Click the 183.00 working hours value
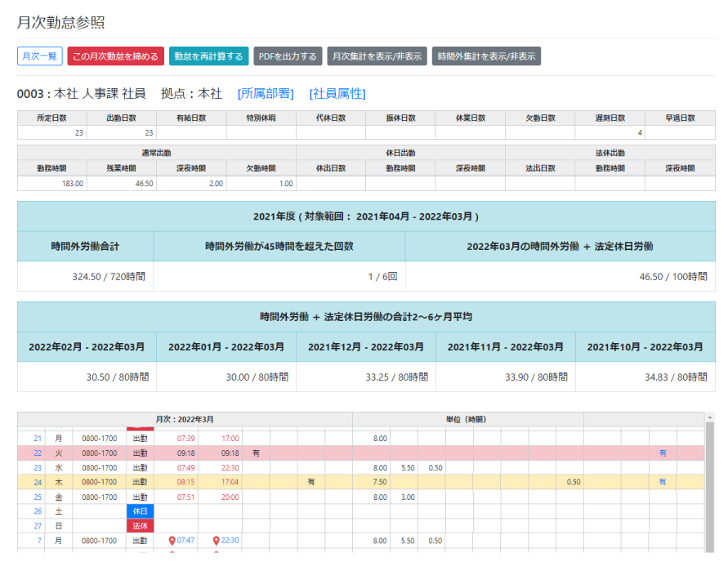The image size is (728, 562). click(73, 184)
